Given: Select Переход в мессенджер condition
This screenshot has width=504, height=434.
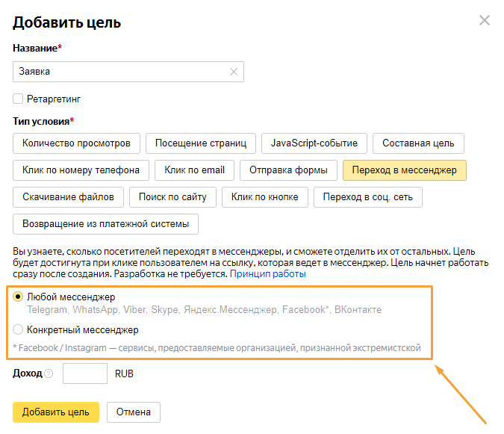Looking at the screenshot, I should click(404, 170).
